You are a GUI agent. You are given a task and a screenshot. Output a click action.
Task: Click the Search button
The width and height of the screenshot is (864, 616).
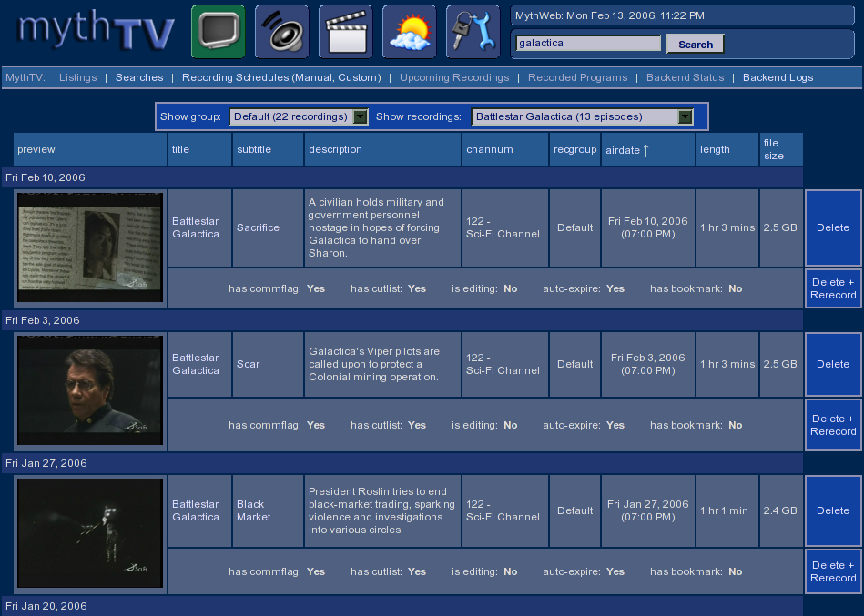(x=696, y=44)
